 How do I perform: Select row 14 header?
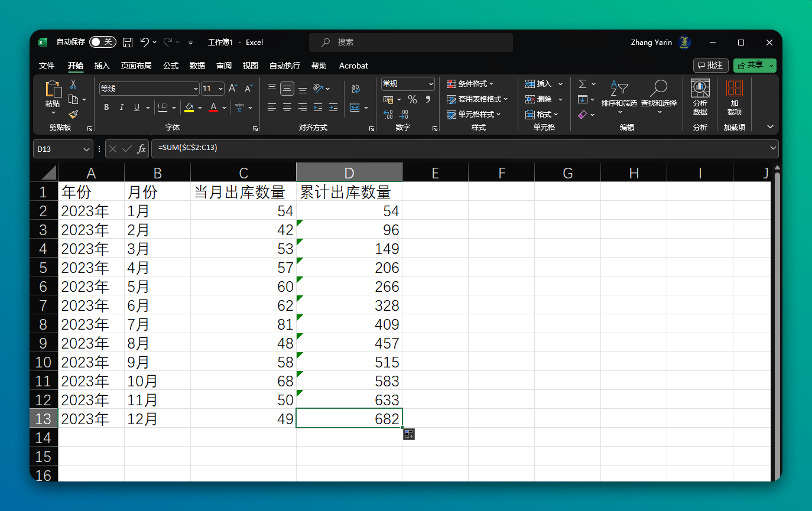pyautogui.click(x=44, y=437)
